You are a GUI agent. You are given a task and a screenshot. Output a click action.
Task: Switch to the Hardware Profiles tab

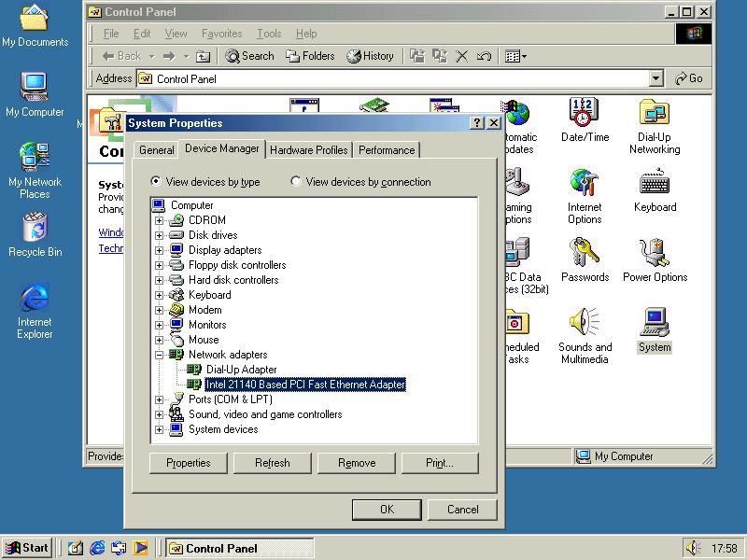[x=308, y=150]
